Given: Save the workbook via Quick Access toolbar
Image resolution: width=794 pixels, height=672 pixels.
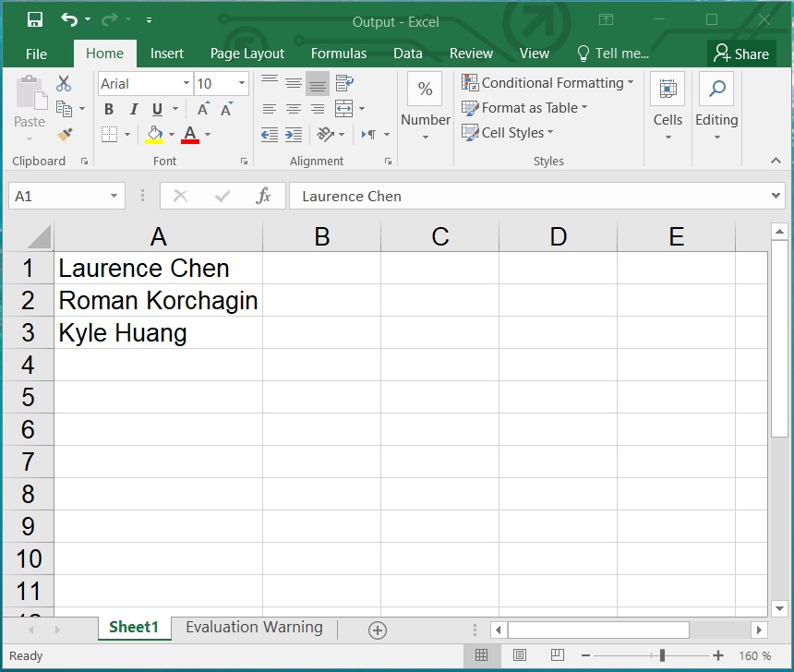Looking at the screenshot, I should tap(35, 18).
